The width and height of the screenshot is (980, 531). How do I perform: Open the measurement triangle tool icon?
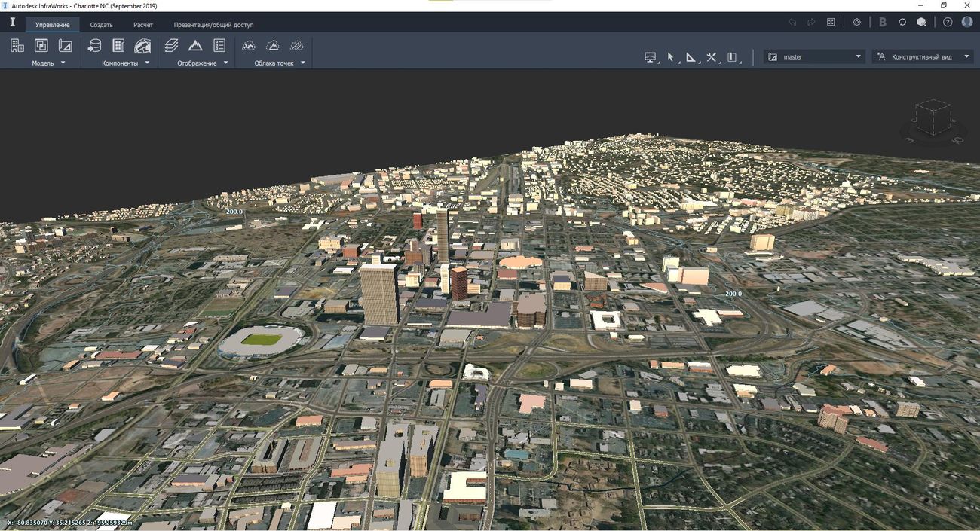pos(691,56)
